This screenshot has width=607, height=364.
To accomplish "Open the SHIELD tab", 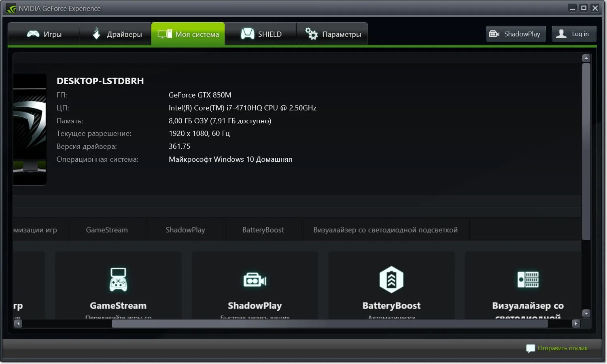I will (261, 34).
